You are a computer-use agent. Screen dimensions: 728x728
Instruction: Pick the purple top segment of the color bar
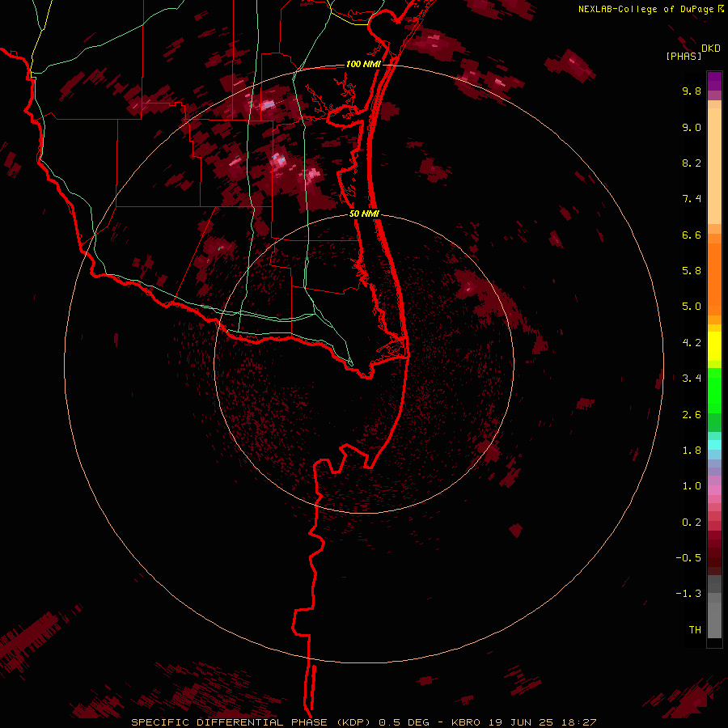click(714, 81)
